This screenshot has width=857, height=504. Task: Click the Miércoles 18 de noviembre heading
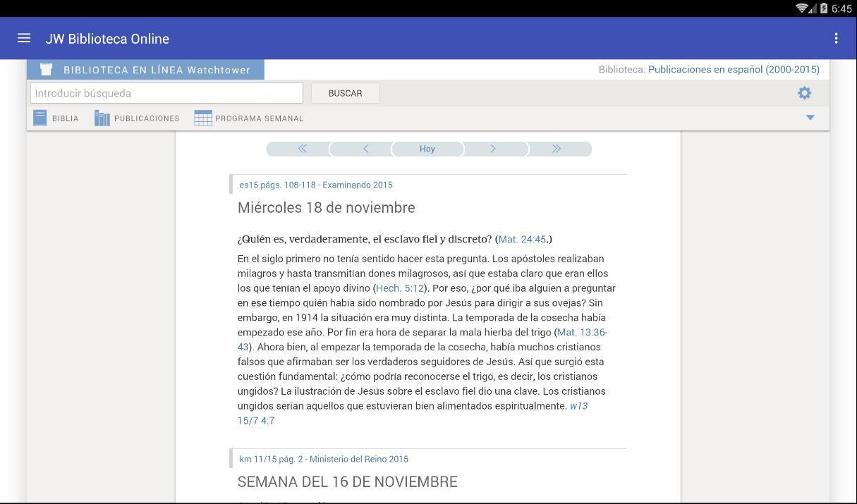(327, 208)
